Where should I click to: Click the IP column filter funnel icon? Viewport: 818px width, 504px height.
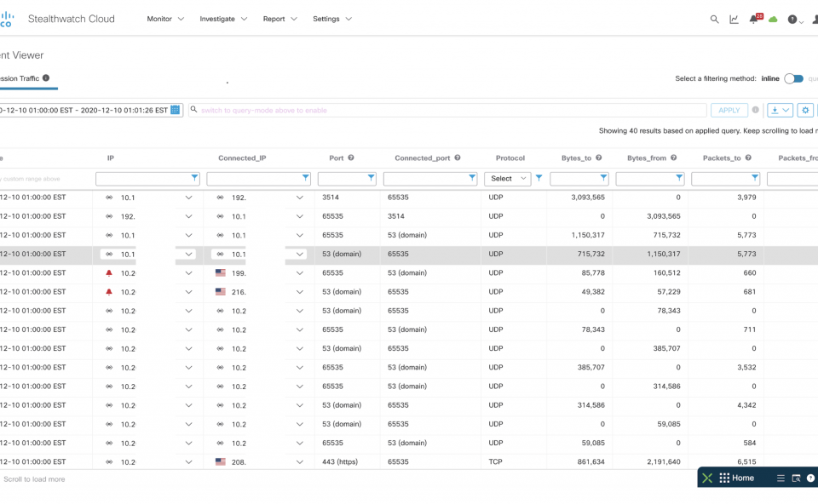[x=194, y=178]
